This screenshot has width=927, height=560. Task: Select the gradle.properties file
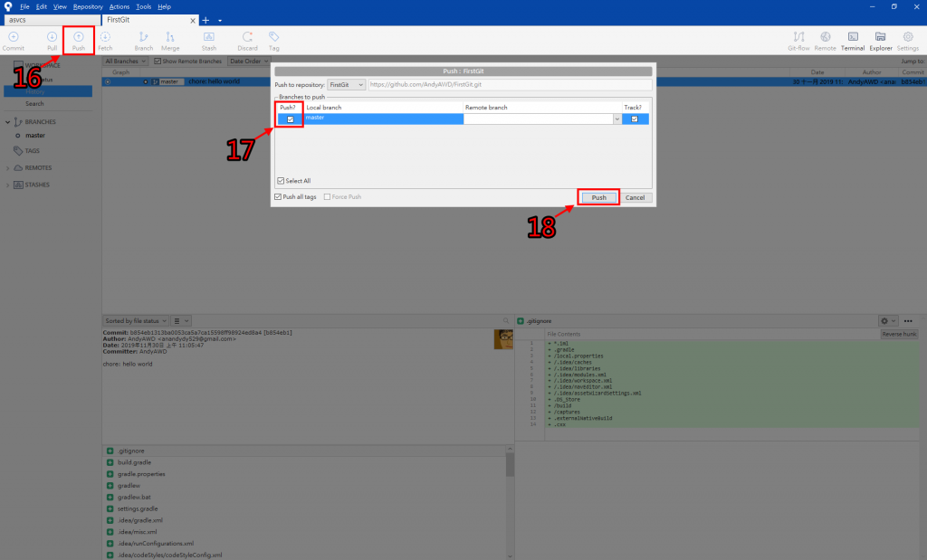click(141, 474)
